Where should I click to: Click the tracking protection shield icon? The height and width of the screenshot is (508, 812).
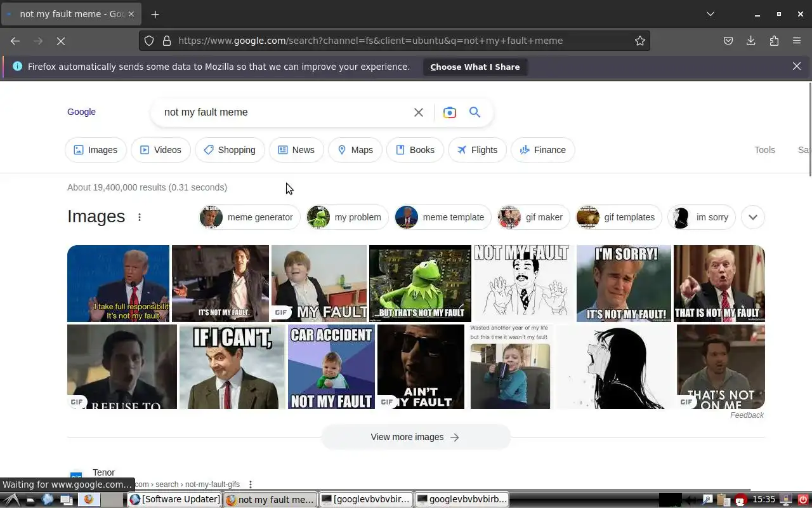click(x=149, y=41)
